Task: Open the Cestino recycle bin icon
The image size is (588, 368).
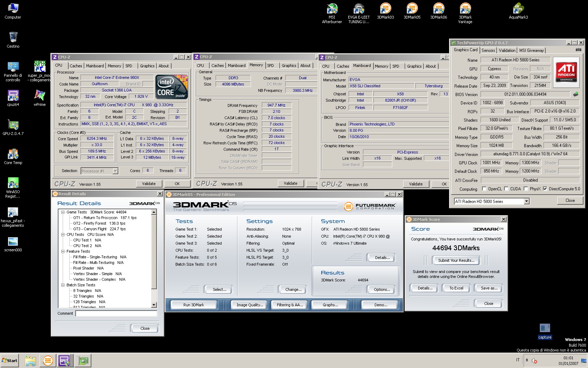Action: pos(13,40)
